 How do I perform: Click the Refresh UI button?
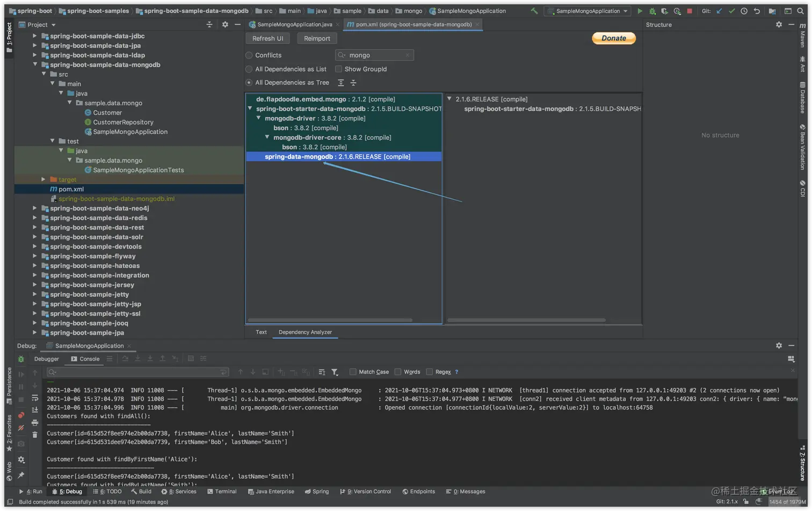pyautogui.click(x=267, y=39)
